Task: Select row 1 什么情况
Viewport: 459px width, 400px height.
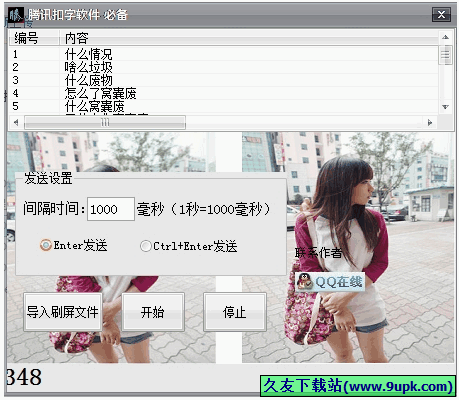Action: coord(223,54)
